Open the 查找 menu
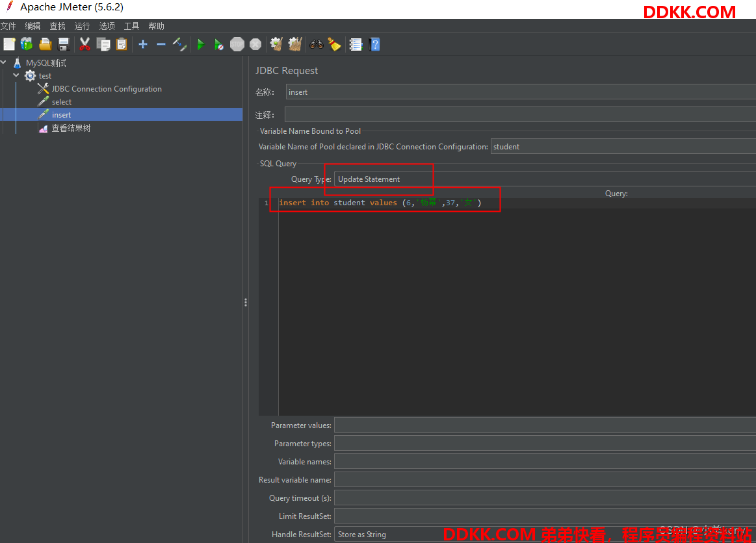 tap(57, 26)
